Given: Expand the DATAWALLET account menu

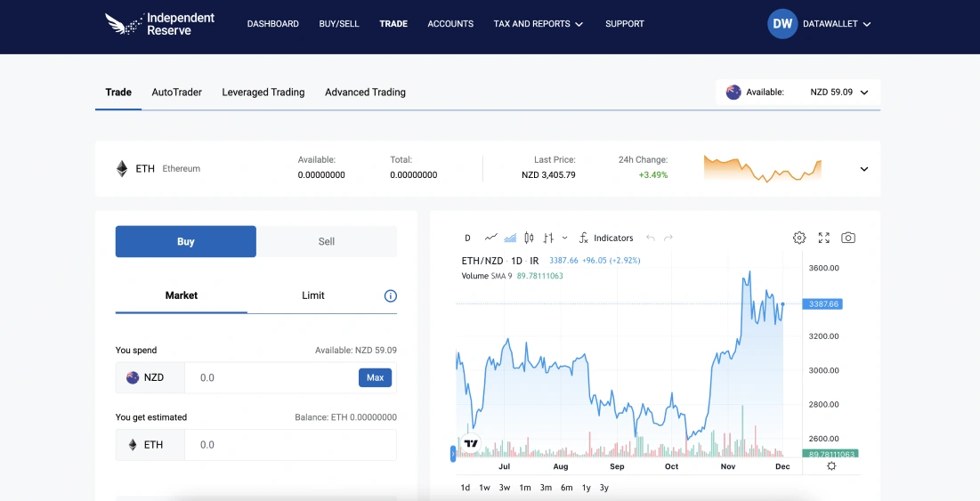Looking at the screenshot, I should [x=837, y=24].
